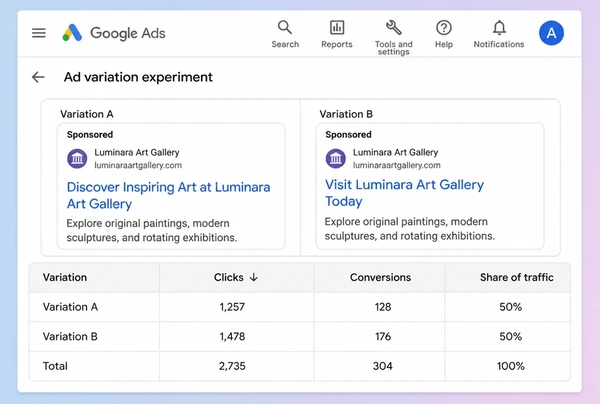Screen dimensions: 600x404
Task: Click total clicks value 2,735
Action: [232, 366]
